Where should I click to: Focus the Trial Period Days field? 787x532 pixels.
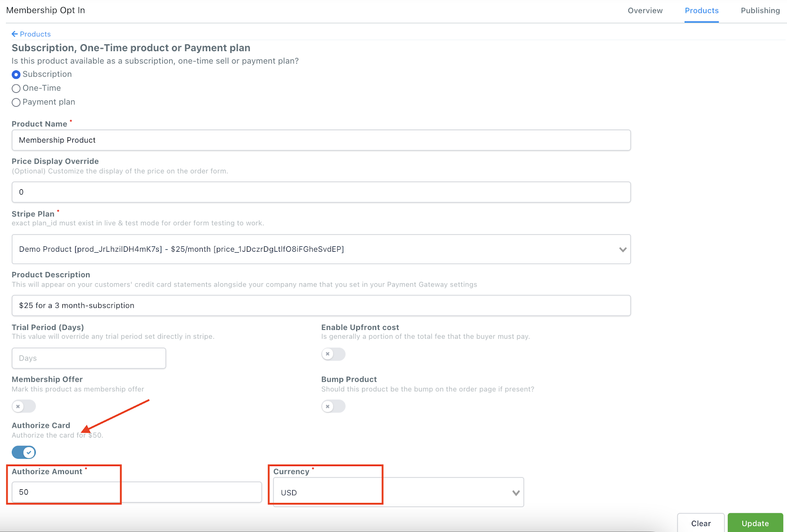point(89,358)
